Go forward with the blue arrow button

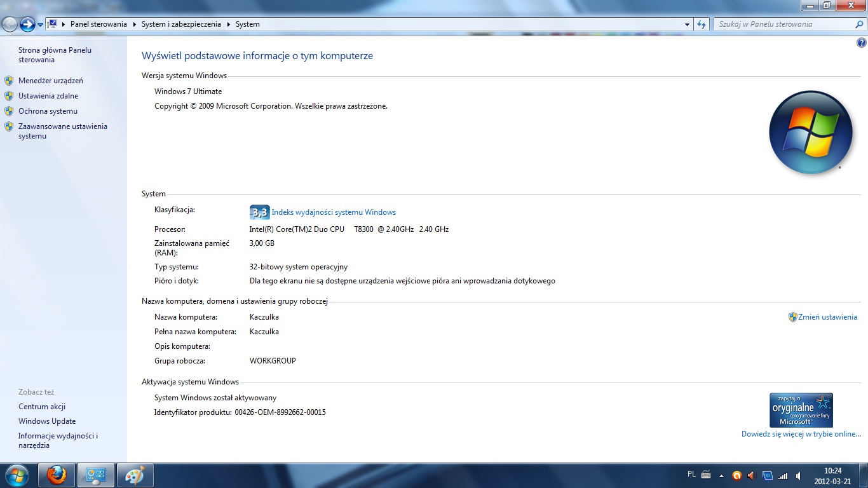27,24
